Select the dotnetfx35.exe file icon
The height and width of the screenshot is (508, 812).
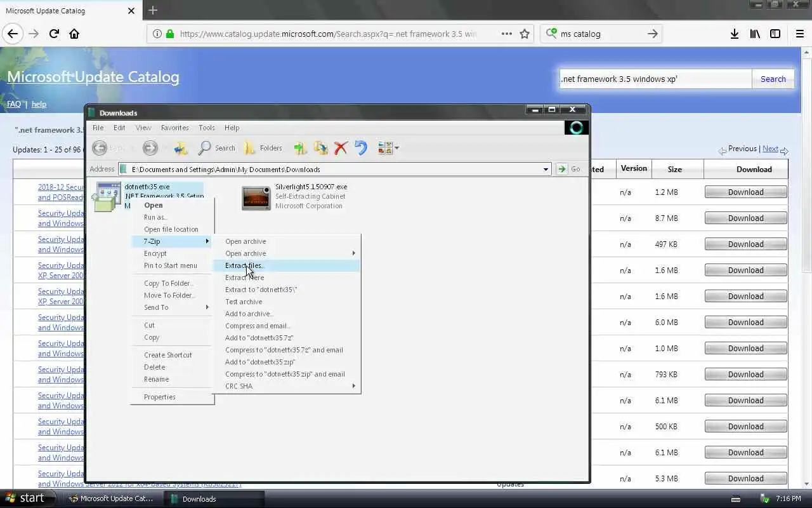tap(107, 196)
